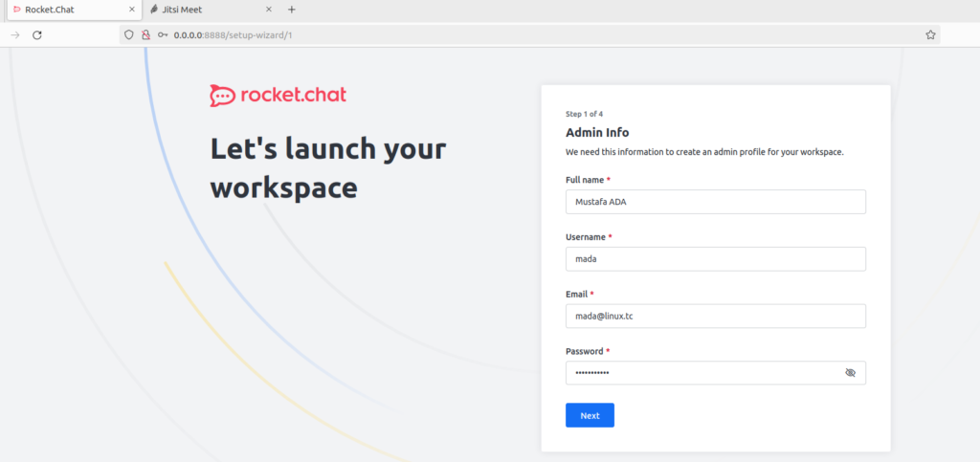Viewport: 980px width, 462px height.
Task: Close the Jitsi Meet tab
Action: tap(268, 10)
